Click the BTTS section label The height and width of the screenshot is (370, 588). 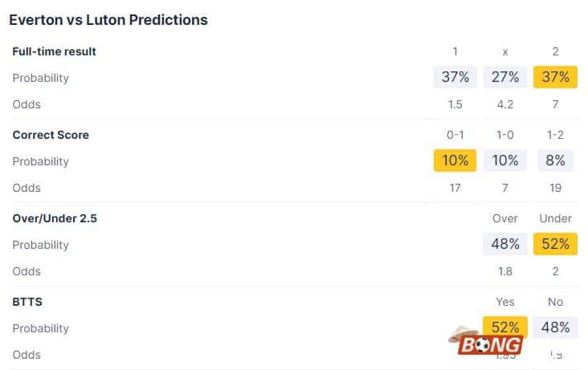(28, 302)
